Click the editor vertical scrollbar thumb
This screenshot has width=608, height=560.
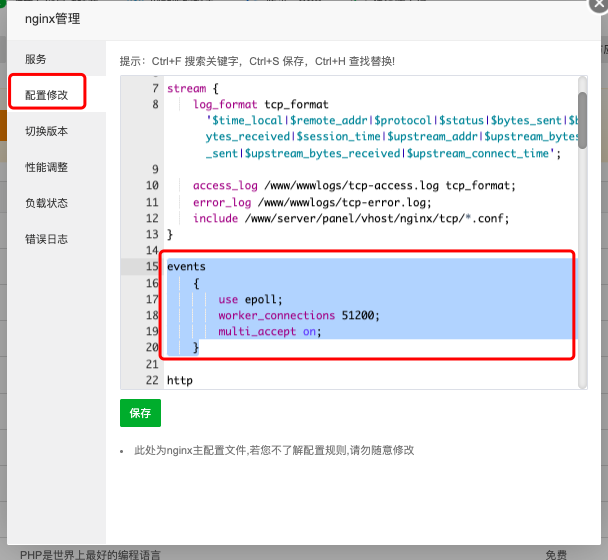point(582,120)
